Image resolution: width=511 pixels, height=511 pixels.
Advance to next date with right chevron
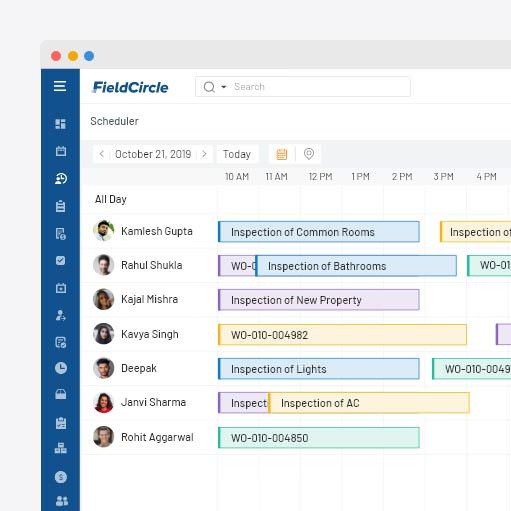coord(204,154)
